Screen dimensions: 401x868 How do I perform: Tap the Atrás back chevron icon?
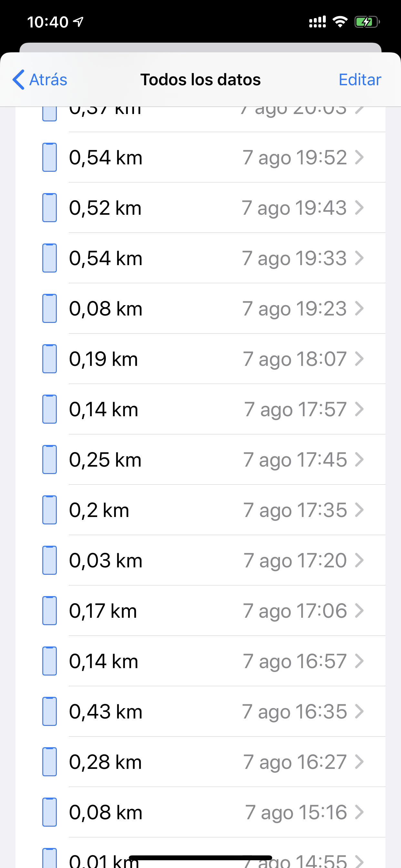[18, 79]
